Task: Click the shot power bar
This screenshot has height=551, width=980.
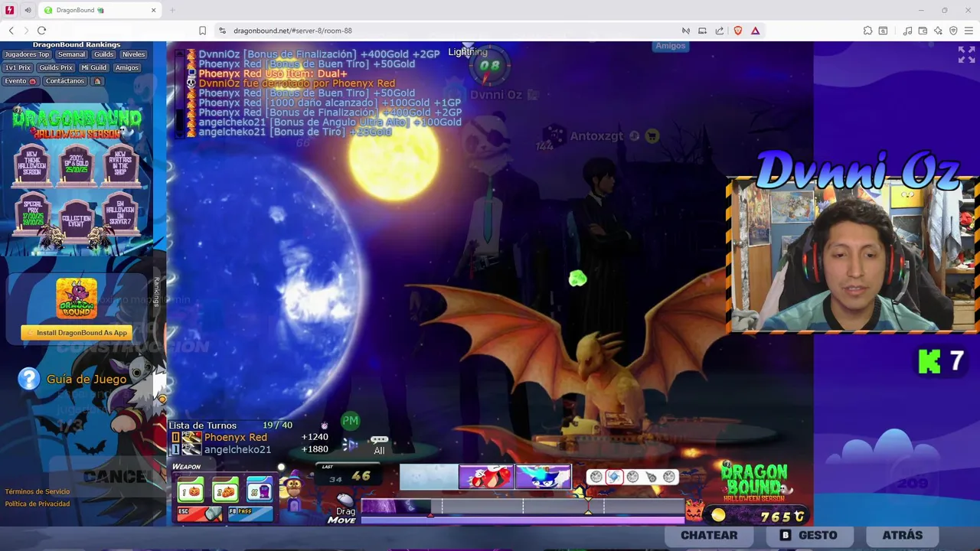Action: coord(523,506)
